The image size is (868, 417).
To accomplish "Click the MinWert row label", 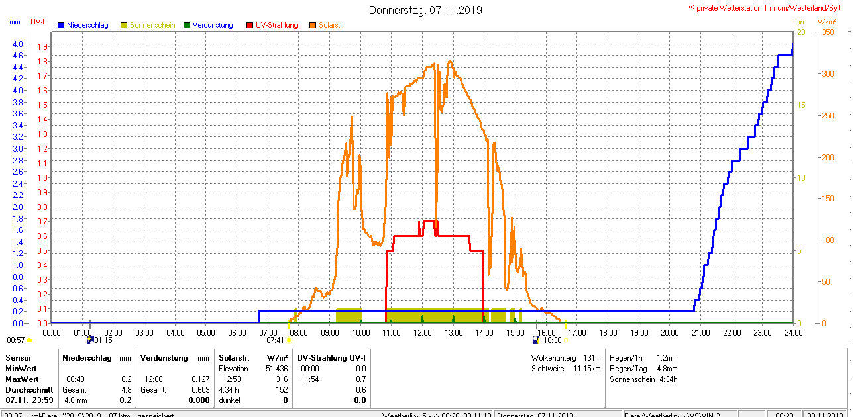I will coord(21,368).
